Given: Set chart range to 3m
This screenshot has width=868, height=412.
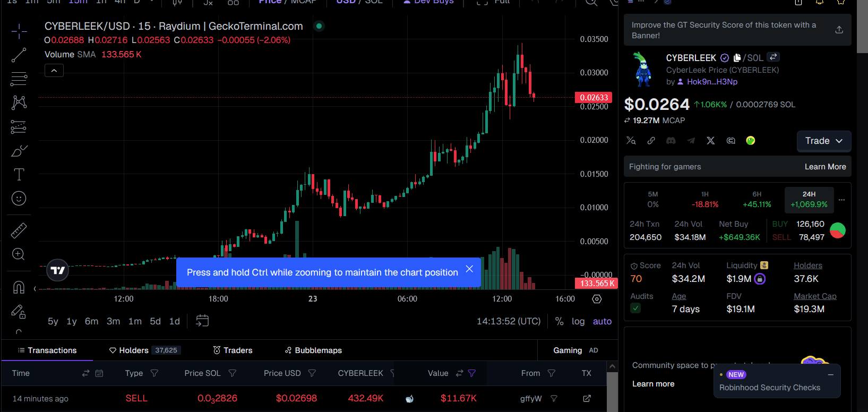Looking at the screenshot, I should [x=114, y=321].
